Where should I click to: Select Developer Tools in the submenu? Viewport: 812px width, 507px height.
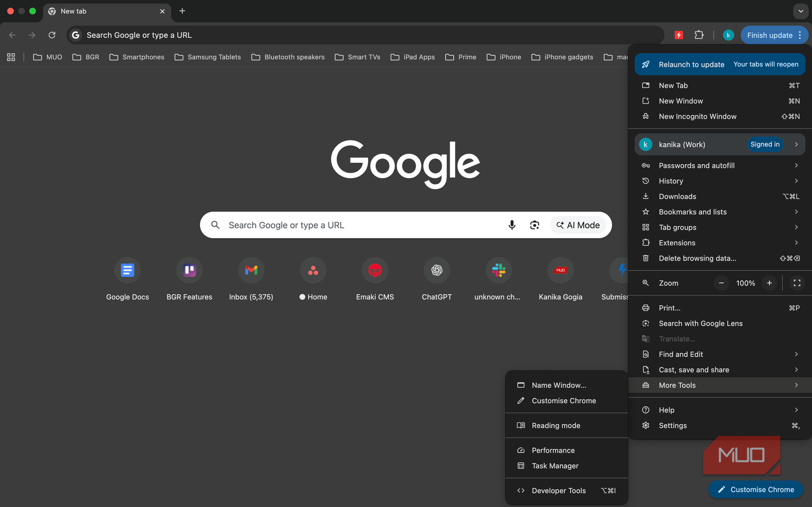tap(559, 490)
